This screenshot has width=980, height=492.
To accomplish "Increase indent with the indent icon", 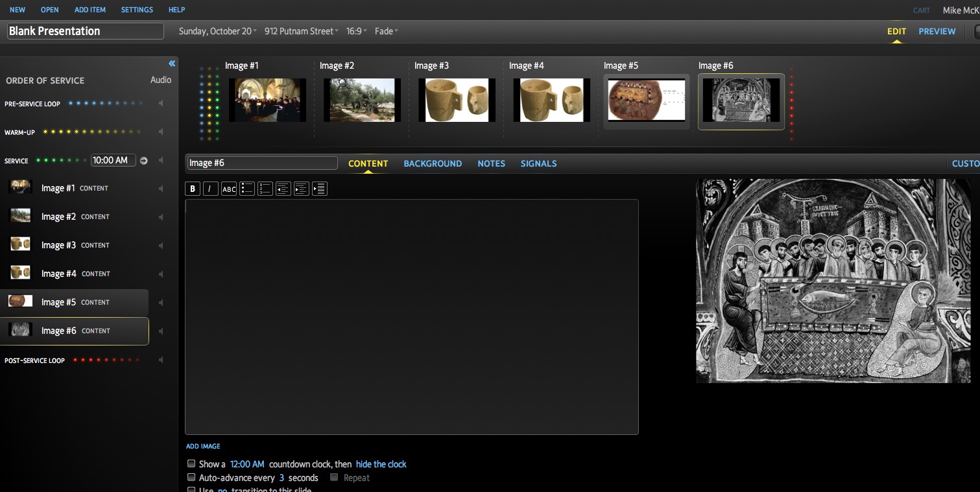I will (302, 189).
